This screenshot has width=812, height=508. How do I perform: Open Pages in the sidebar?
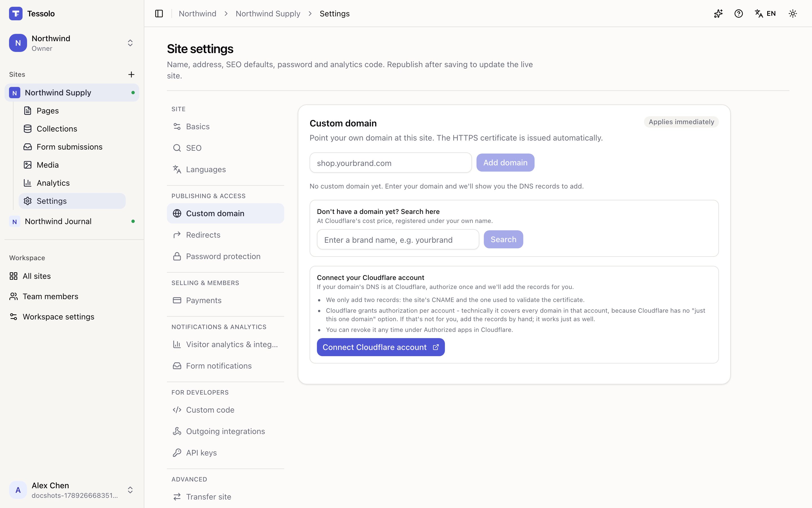point(72,111)
